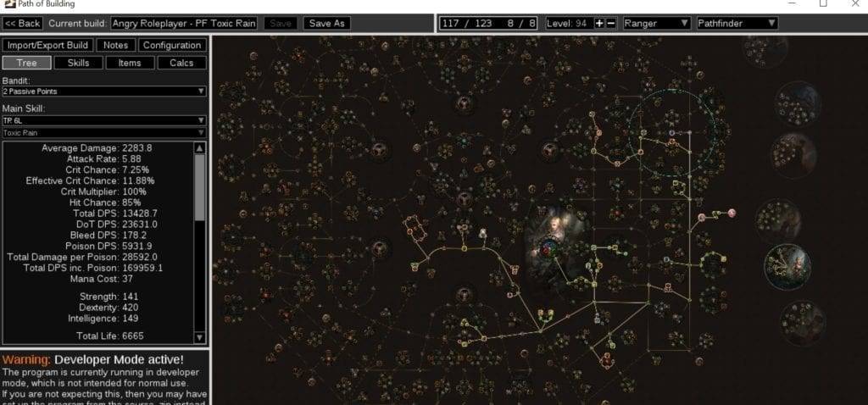This screenshot has height=405, width=868.
Task: Increase character level with plus button
Action: point(599,23)
